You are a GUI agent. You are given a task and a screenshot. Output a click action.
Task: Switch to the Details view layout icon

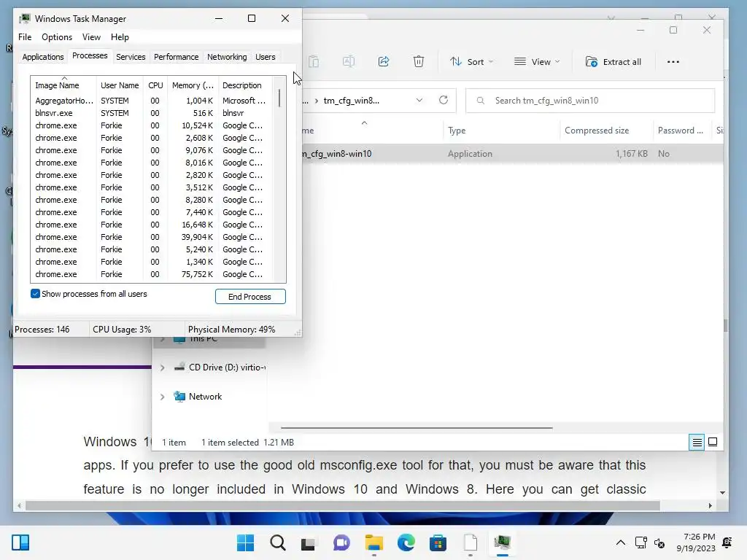(x=697, y=443)
